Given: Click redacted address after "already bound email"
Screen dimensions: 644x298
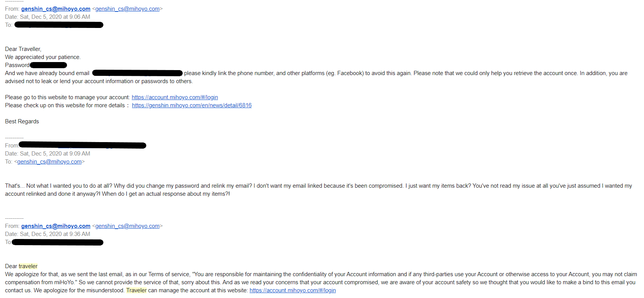Looking at the screenshot, I should (x=137, y=73).
